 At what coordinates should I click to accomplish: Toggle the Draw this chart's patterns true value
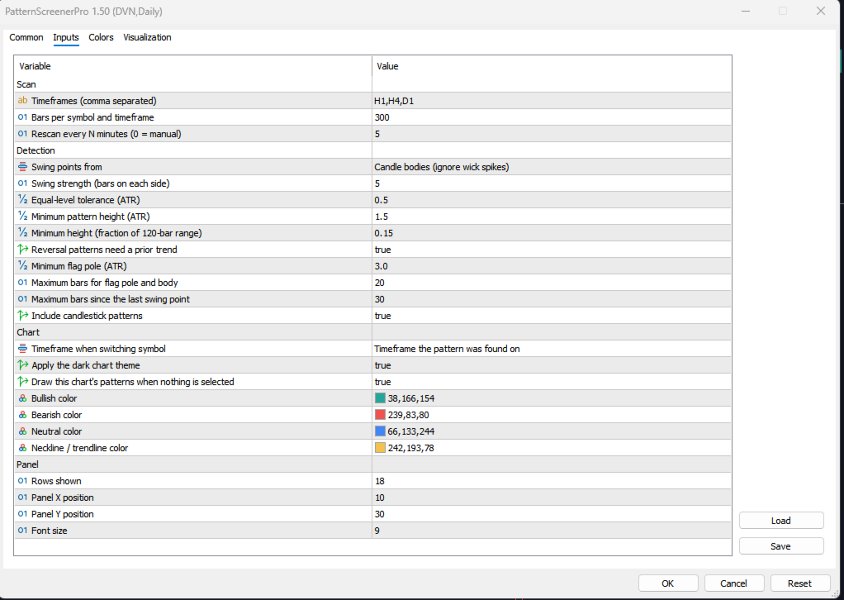pos(552,382)
